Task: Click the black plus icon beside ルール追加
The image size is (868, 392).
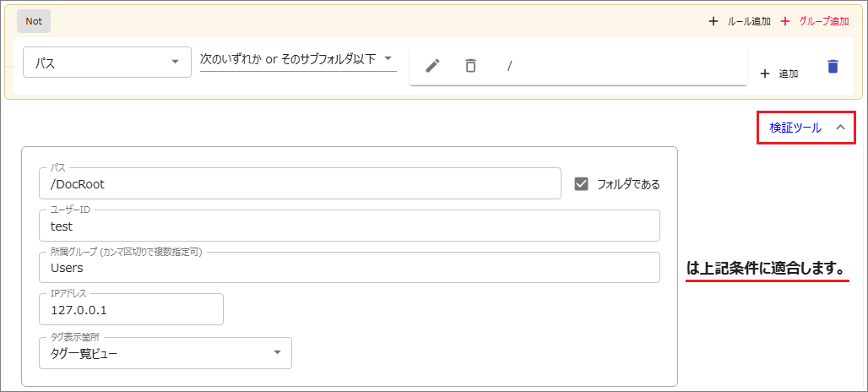Action: 713,21
